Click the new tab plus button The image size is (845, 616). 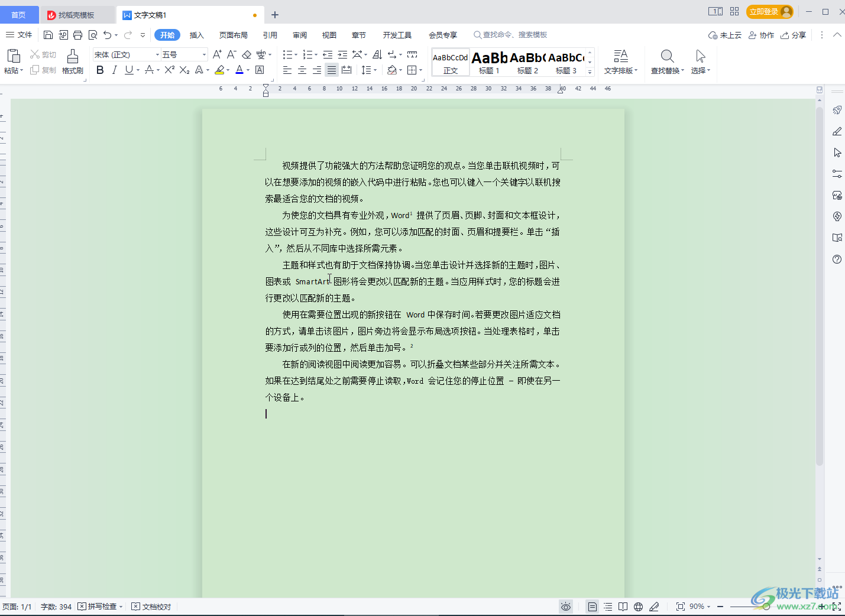point(275,15)
